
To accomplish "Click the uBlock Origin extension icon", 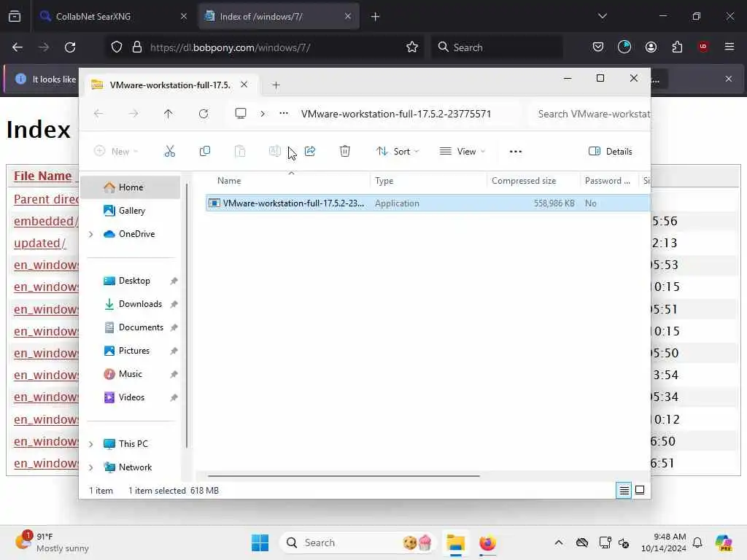I will point(703,47).
